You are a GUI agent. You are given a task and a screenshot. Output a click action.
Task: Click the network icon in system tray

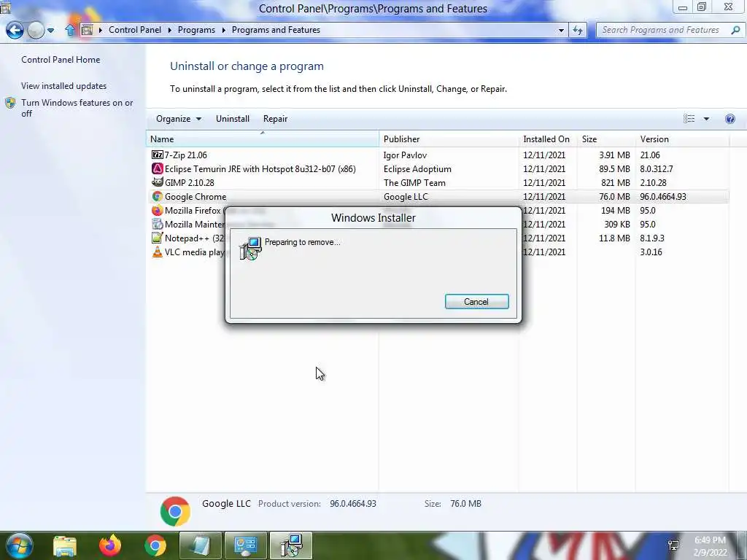point(673,545)
